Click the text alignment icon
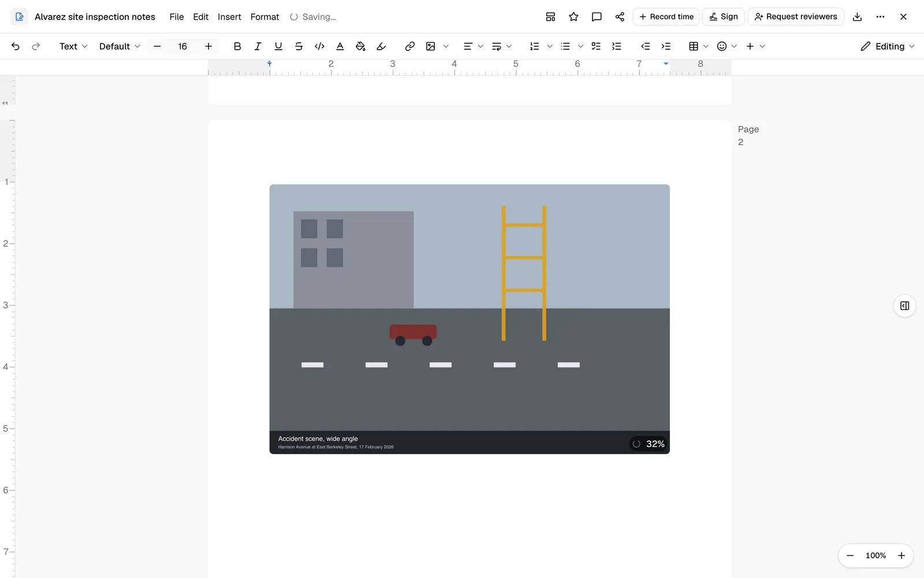This screenshot has height=578, width=924. coord(468,46)
